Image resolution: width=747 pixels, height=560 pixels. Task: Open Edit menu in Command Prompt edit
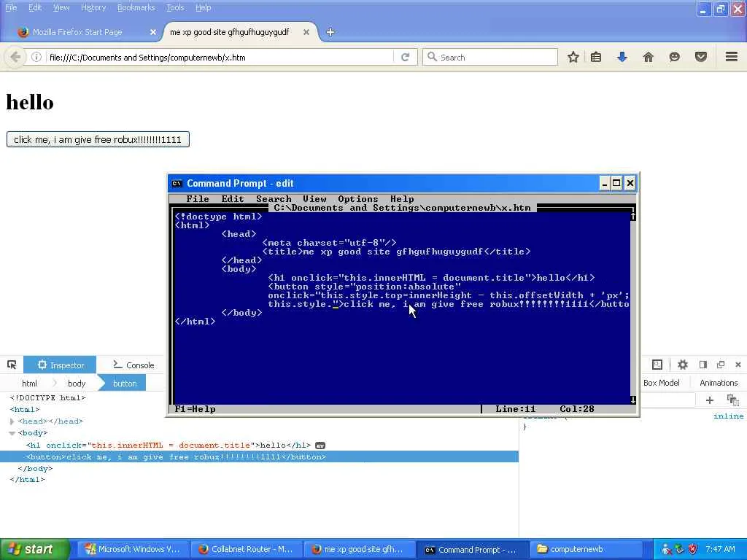pyautogui.click(x=233, y=199)
